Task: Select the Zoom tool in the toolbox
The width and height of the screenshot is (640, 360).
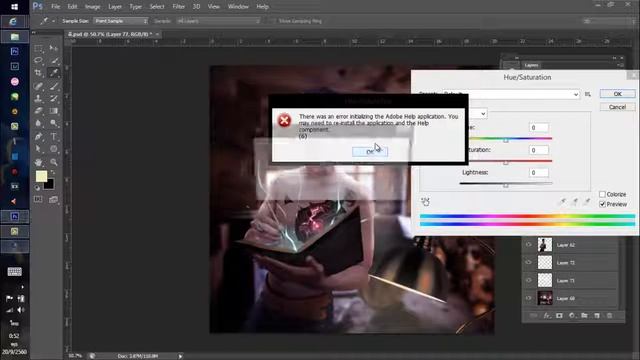Action: point(53,162)
